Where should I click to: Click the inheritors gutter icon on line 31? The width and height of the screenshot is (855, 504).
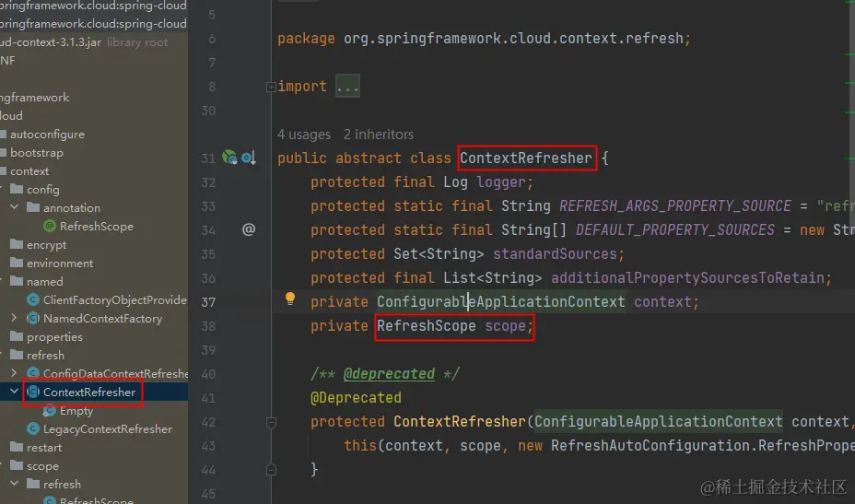tap(249, 158)
